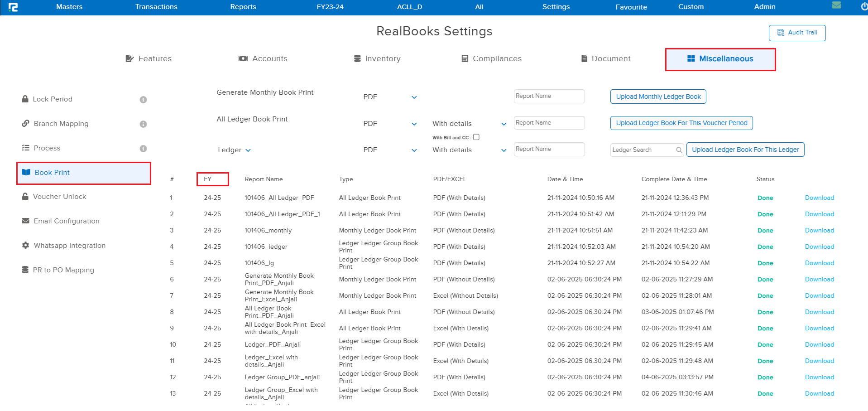Image resolution: width=868 pixels, height=411 pixels.
Task: Click the Branch Mapping link icon
Action: click(26, 123)
